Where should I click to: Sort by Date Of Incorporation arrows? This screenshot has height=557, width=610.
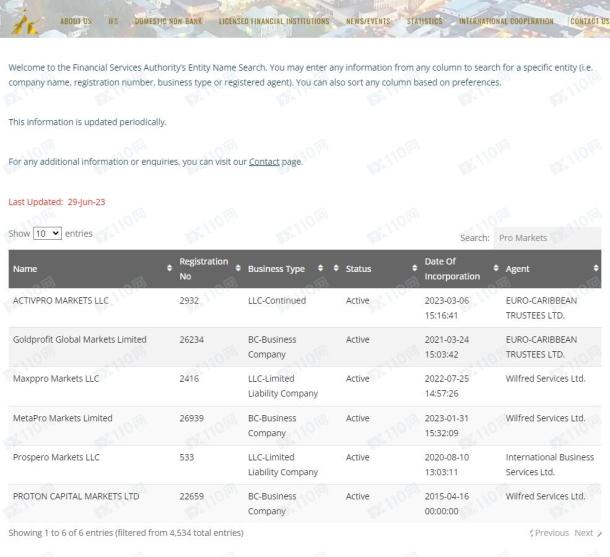[x=496, y=268]
